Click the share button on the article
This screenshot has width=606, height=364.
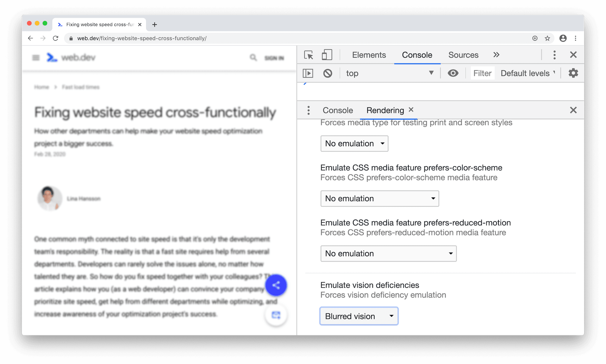[277, 285]
